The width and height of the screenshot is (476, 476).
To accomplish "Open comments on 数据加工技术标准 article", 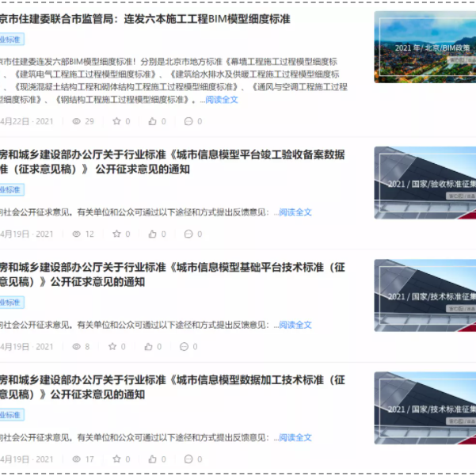I will point(188,459).
